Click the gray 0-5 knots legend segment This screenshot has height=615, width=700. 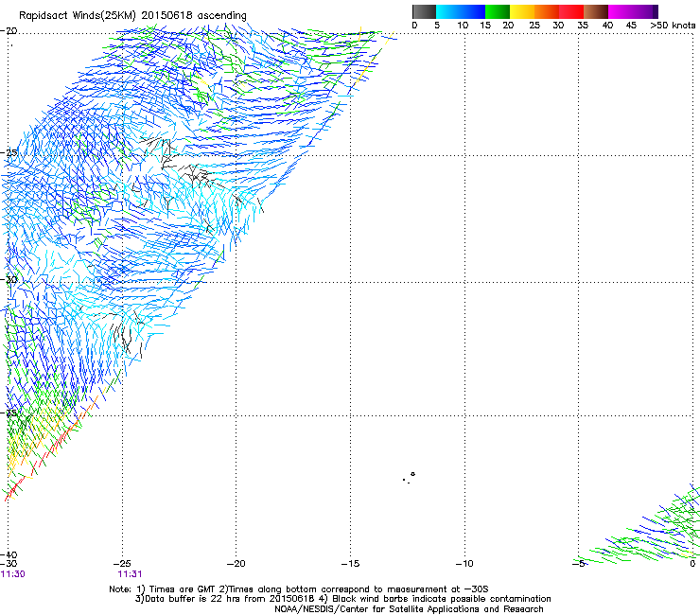[424, 11]
